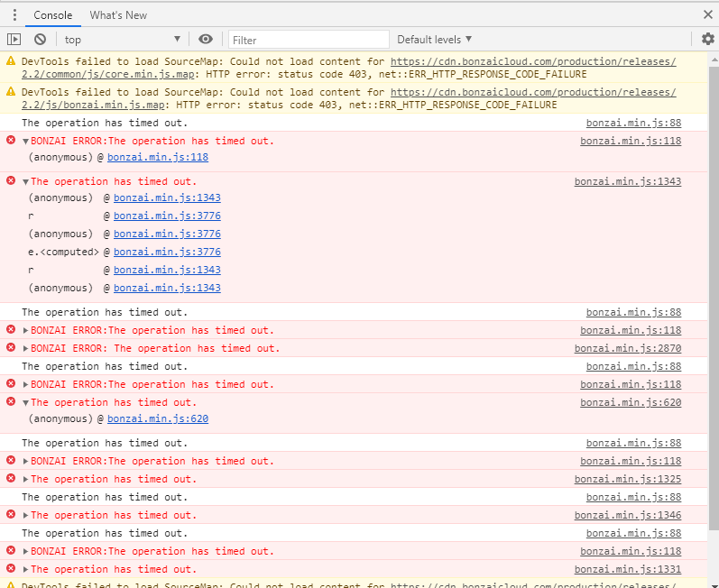Collapse the error entry from bonzai.min.js:1343

[25, 182]
